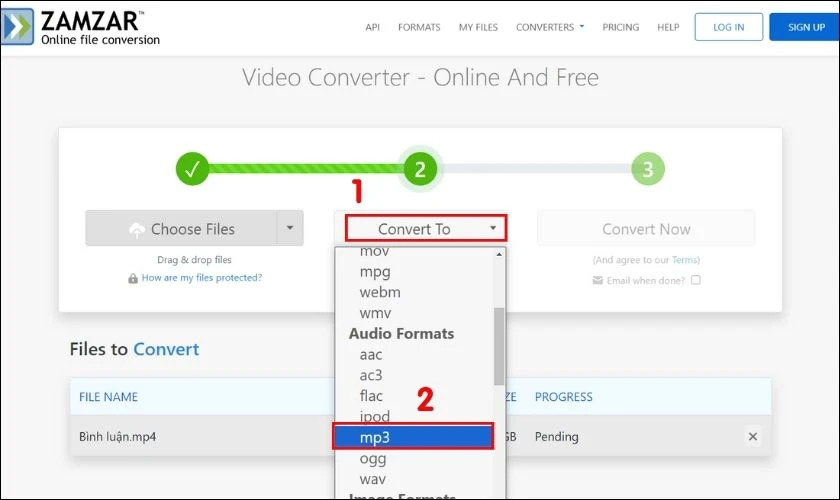840x500 pixels.
Task: Select the mp3 format option
Action: pos(412,437)
